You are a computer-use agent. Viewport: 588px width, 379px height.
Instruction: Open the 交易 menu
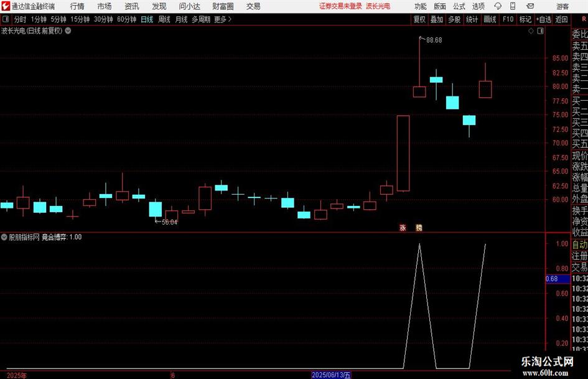pos(253,6)
